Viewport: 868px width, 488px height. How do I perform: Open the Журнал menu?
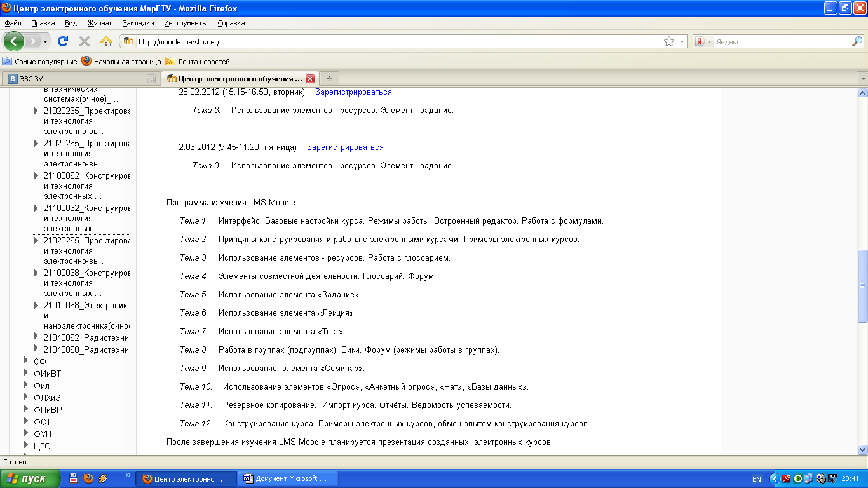100,23
